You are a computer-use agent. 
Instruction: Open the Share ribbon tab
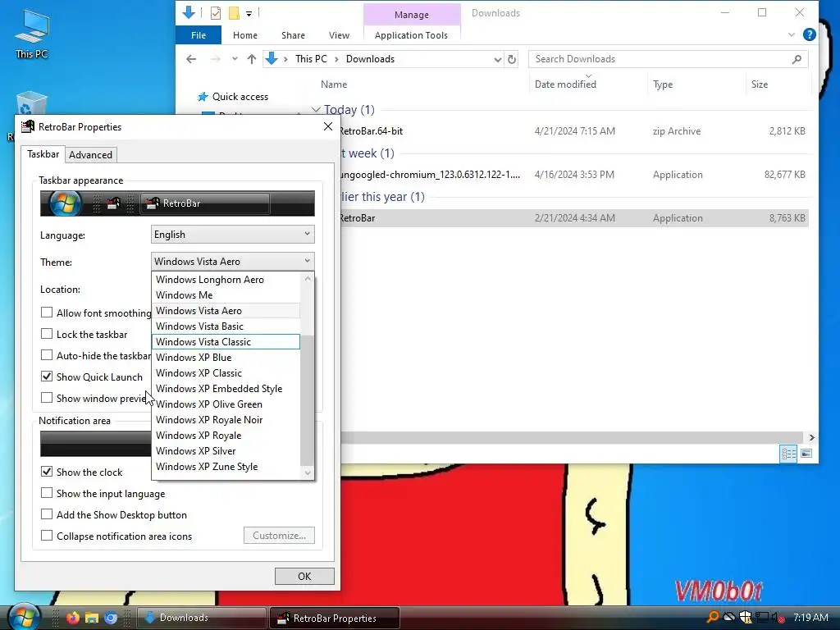pos(293,35)
